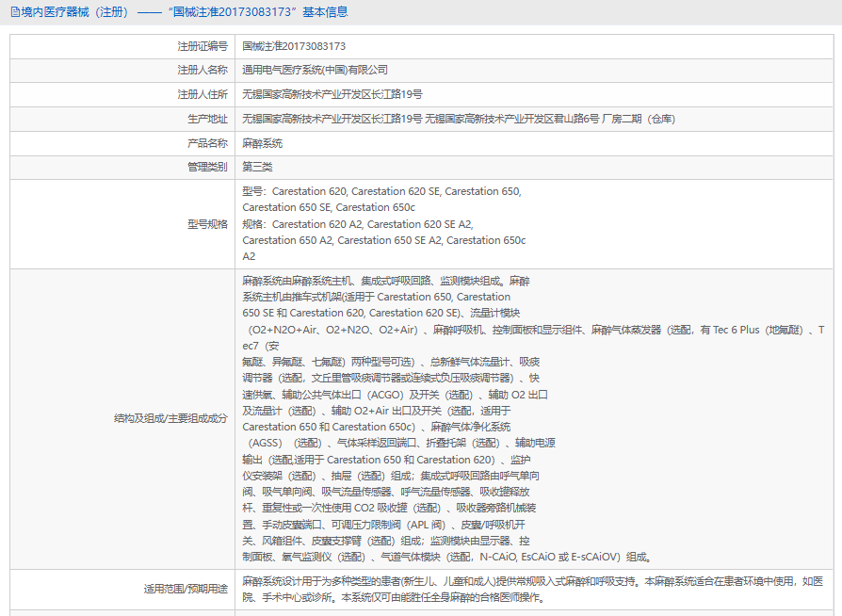Click the label 管理类别
Viewport: 842px width, 616px height.
tap(207, 167)
